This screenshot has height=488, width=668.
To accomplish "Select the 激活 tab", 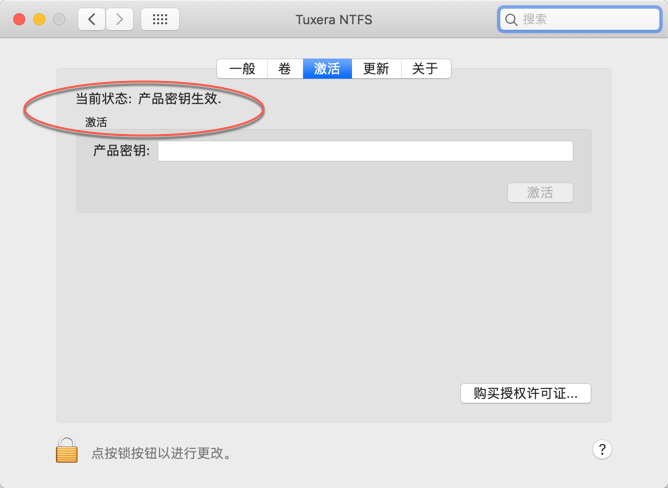I will tap(327, 69).
